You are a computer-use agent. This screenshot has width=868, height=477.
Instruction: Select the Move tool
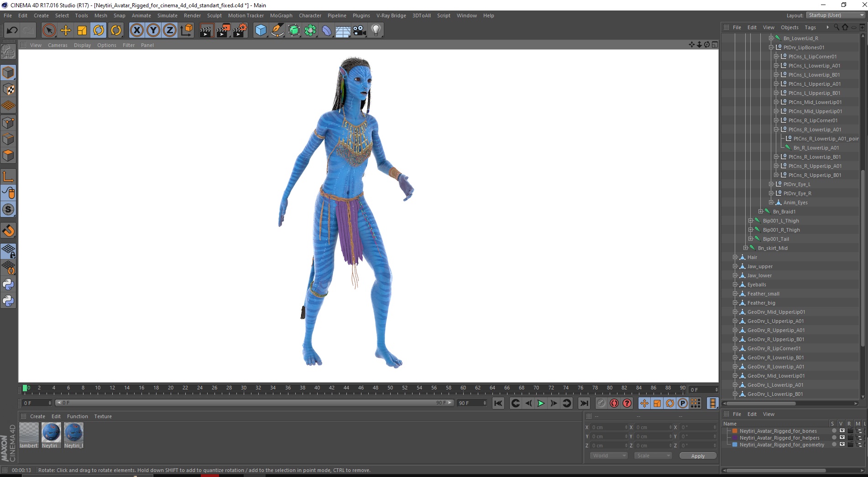click(x=66, y=31)
